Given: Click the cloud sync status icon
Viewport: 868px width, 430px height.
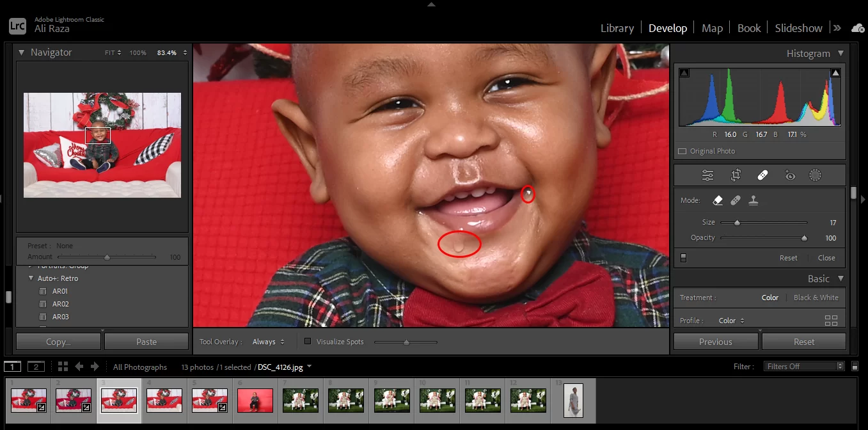Looking at the screenshot, I should click(x=857, y=28).
